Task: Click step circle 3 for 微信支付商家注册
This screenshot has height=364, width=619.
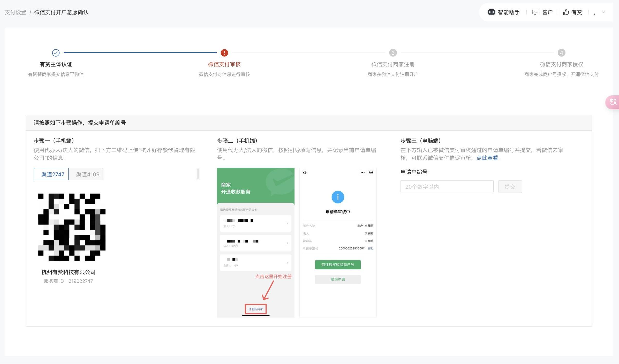Action: tap(393, 53)
